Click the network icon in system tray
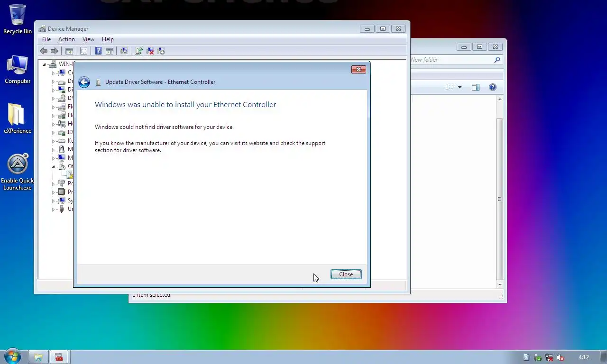This screenshot has height=364, width=607. [549, 357]
